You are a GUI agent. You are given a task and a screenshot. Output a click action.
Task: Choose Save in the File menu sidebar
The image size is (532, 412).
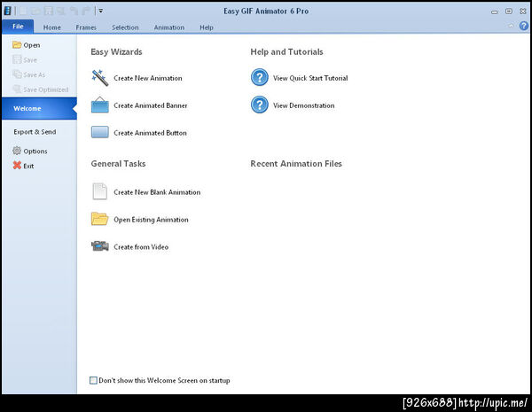tap(25, 60)
